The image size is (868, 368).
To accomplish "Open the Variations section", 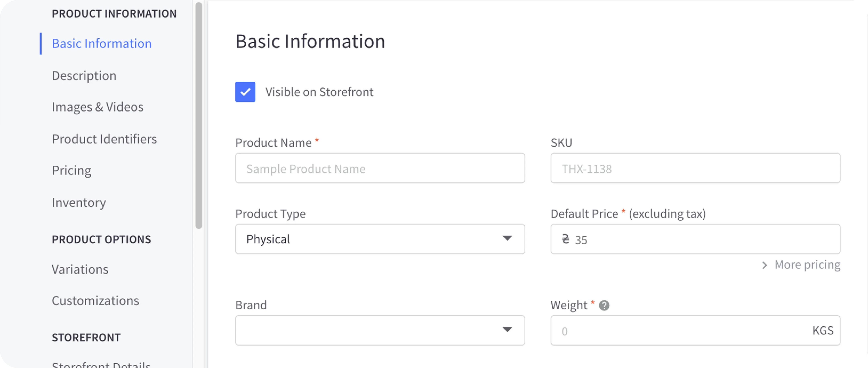I will point(80,269).
